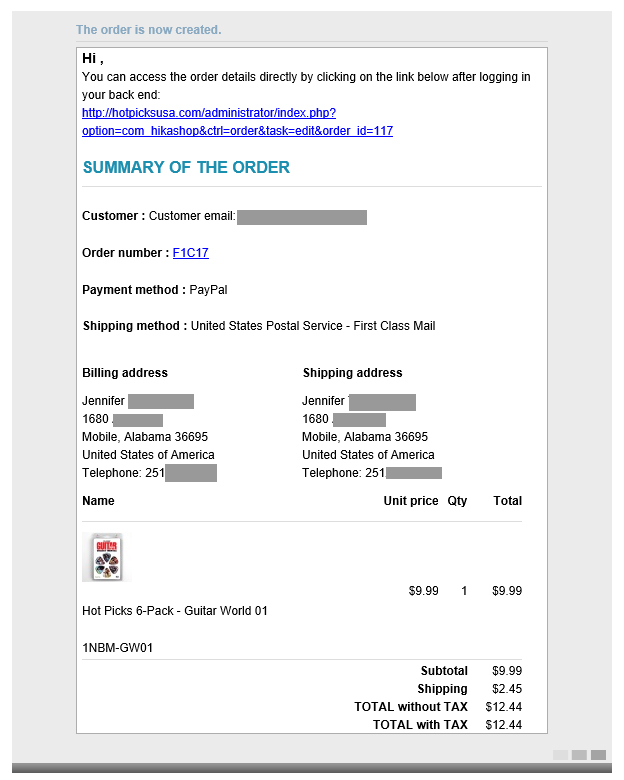Click the medium gray square in footer
The height and width of the screenshot is (780, 624).
point(580,755)
